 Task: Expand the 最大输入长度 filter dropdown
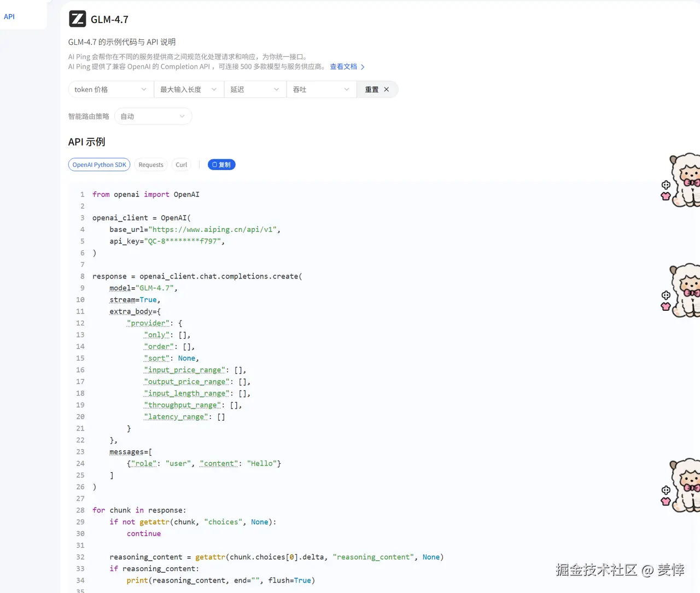coord(188,90)
